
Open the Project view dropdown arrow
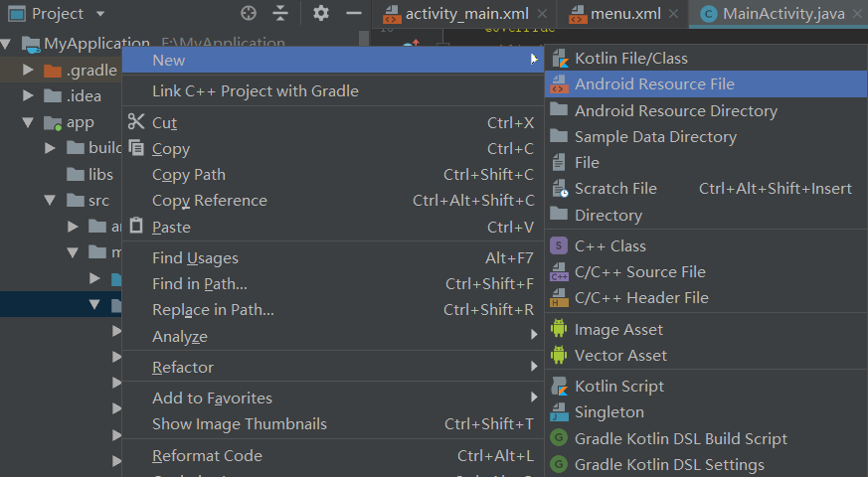(x=100, y=13)
